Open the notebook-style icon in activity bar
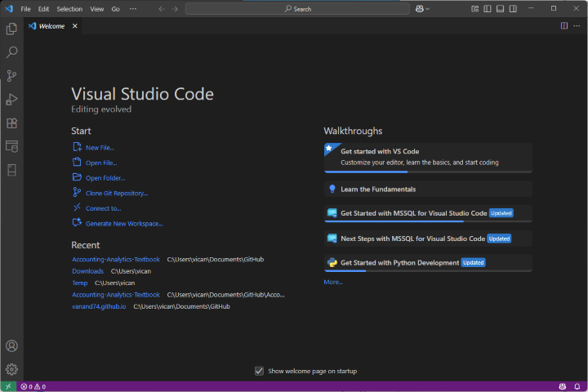This screenshot has width=588, height=392. tap(11, 170)
